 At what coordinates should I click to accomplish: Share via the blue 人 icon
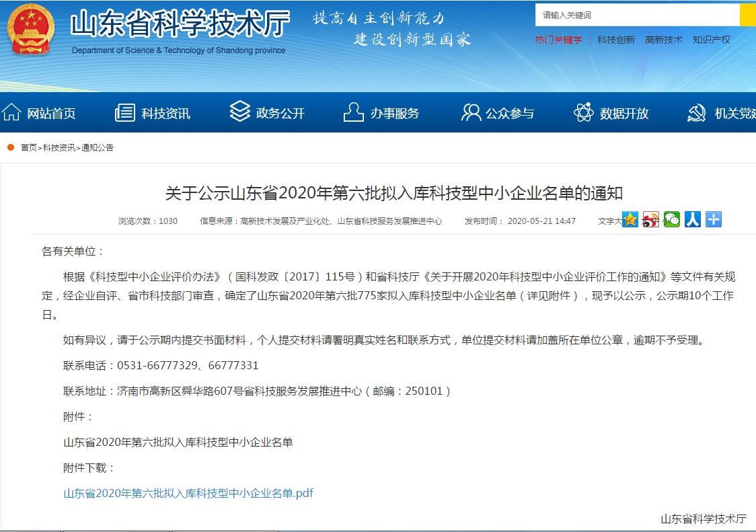692,219
